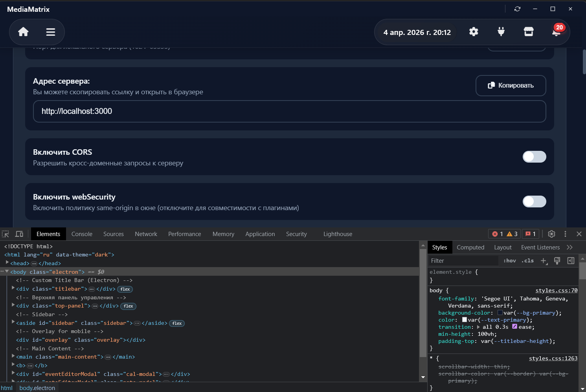This screenshot has height=392, width=586.
Task: Activate DevTools inspect element picker
Action: pyautogui.click(x=6, y=234)
